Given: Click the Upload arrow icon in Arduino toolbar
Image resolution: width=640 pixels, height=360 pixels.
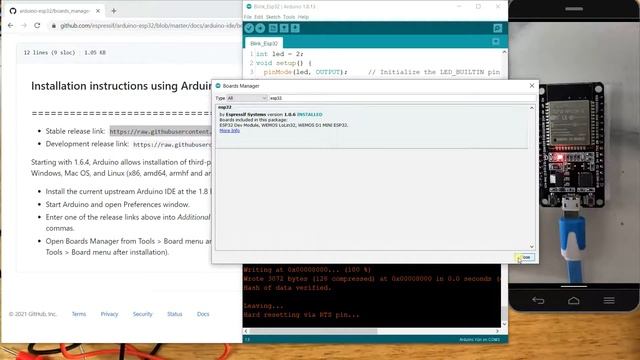Looking at the screenshot, I should [260, 28].
